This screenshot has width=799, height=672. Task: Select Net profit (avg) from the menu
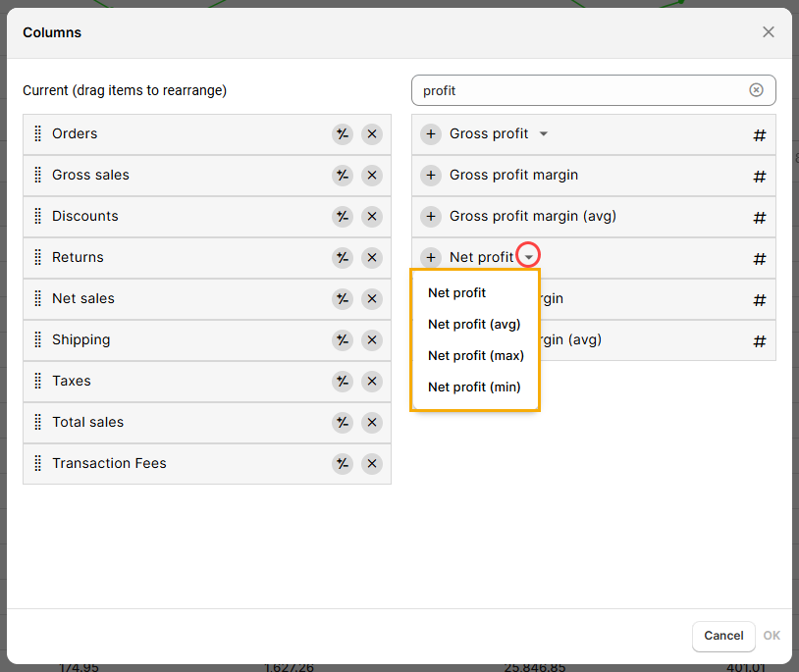click(474, 324)
